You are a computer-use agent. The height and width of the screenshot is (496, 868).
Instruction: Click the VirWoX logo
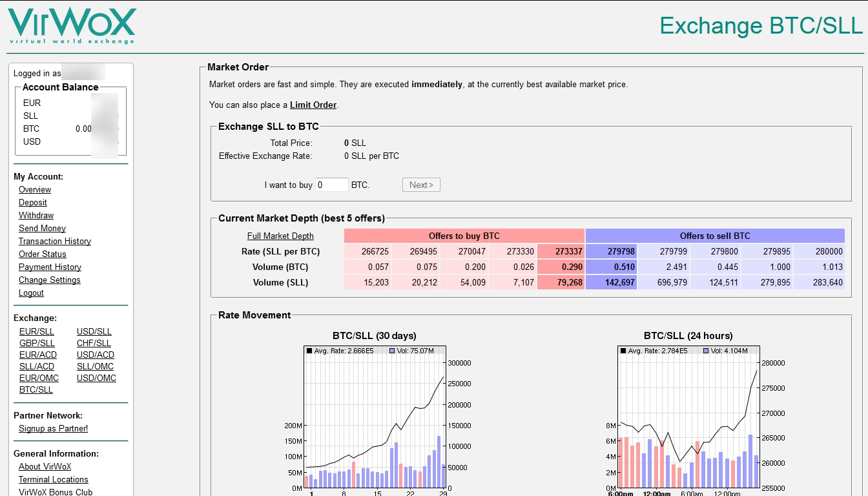coord(71,25)
